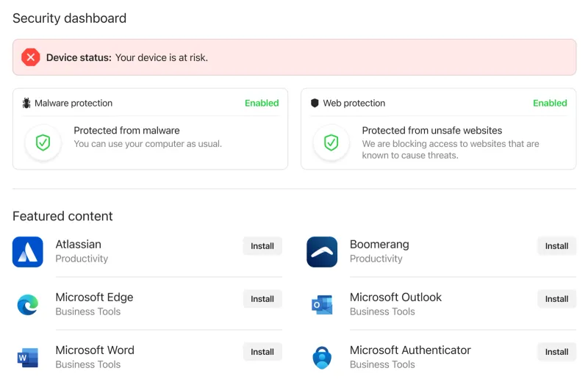The height and width of the screenshot is (382, 588).
Task: Install Microsoft Edge
Action: pos(262,299)
